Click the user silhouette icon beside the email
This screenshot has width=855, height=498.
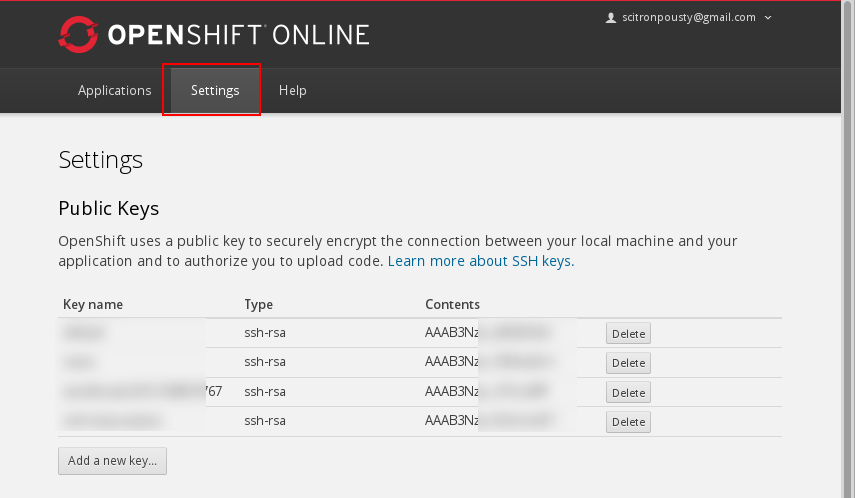click(611, 17)
